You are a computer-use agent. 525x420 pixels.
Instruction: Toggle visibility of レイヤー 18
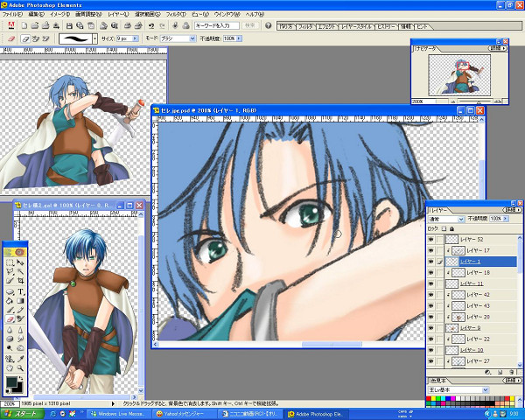[x=430, y=273]
